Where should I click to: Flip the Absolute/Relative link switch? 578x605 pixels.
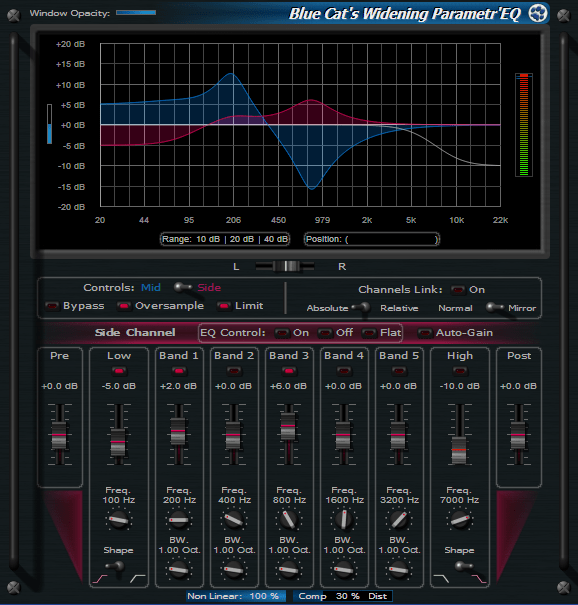tap(361, 308)
